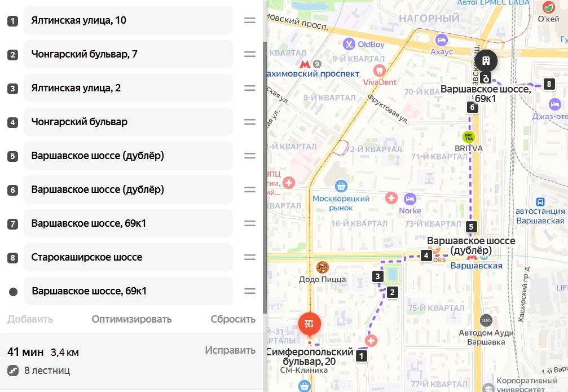Click the reorder handle for waypoint 4 Чонгарский бульвар
568x392 pixels.
pyautogui.click(x=249, y=122)
